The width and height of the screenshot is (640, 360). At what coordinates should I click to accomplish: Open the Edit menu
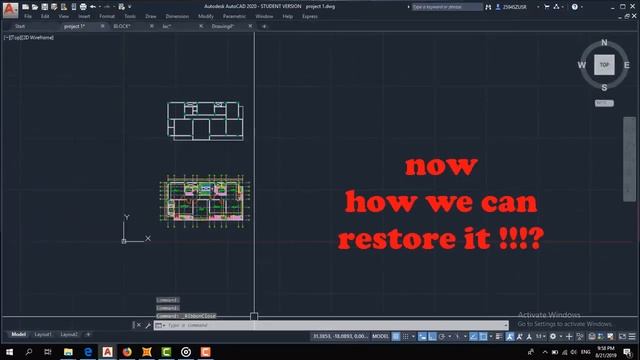45,16
